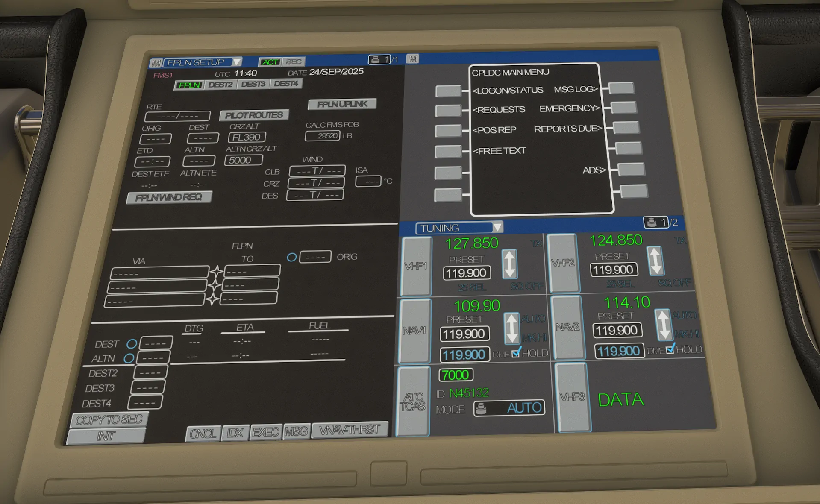Viewport: 820px width, 504px height.
Task: Toggle the NAV2 DME HOLD checkbox
Action: point(670,349)
